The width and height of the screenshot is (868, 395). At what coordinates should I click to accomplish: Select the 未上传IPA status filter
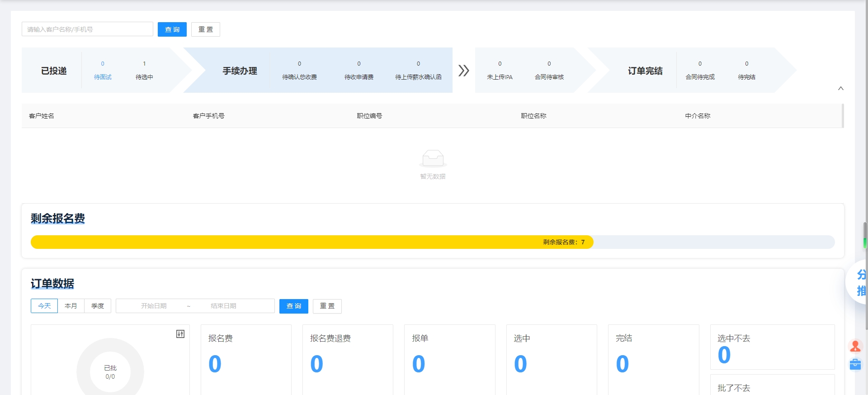click(500, 71)
